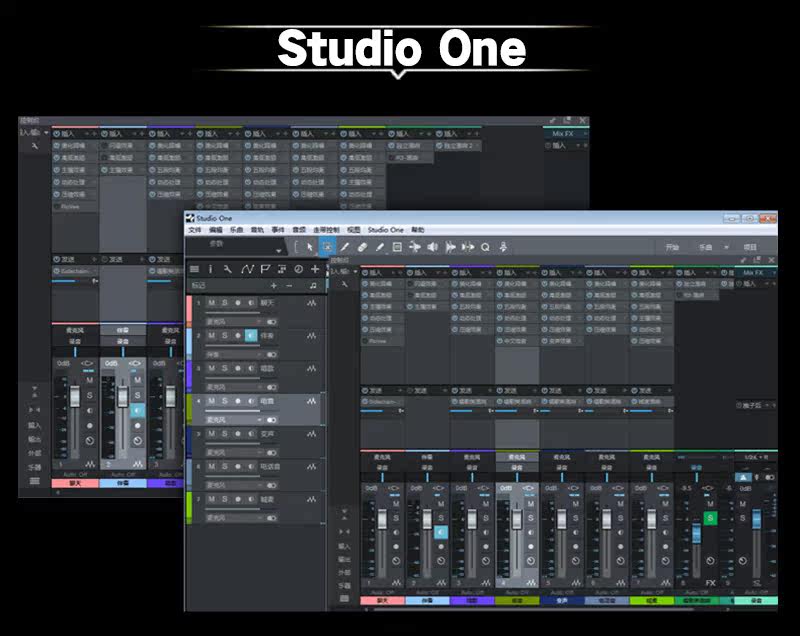Click channel 1 fader in front mixer
The image size is (800, 636).
(x=383, y=519)
